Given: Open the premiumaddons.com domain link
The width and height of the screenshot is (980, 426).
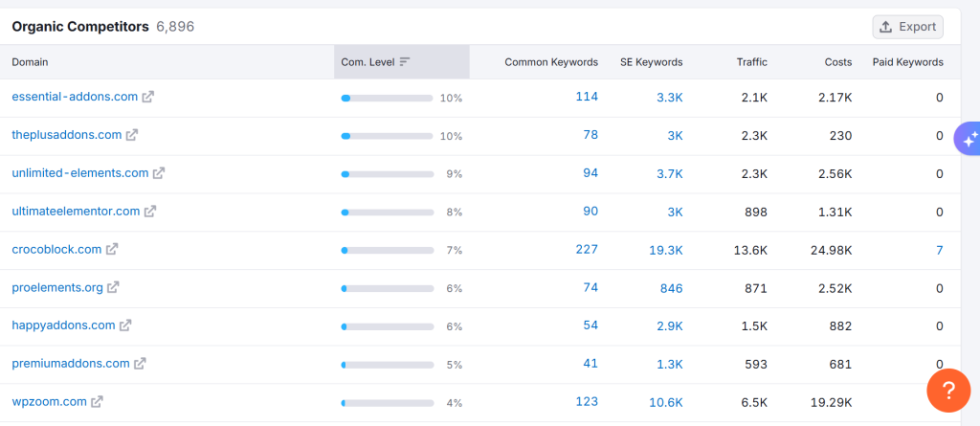Looking at the screenshot, I should [70, 364].
